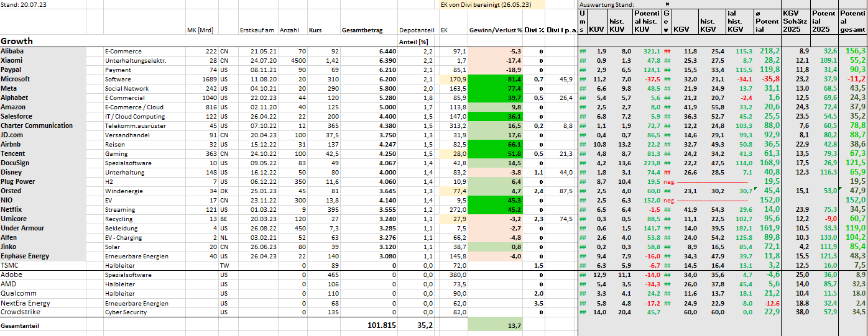Select the Gaming sector cell
Viewport: 868px width, 336px height.
[144, 153]
